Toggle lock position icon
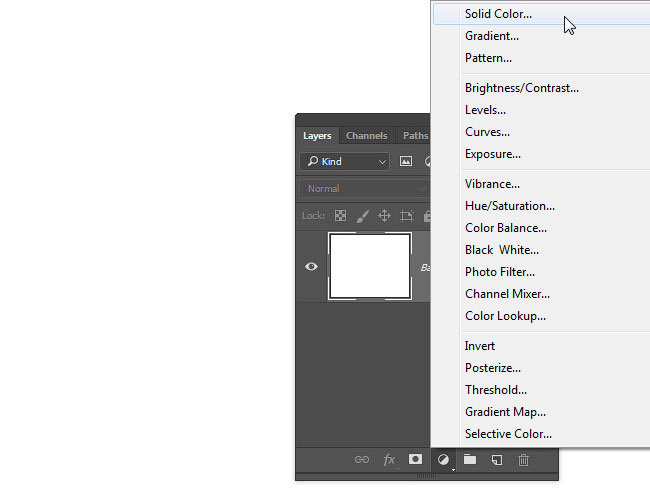Viewport: 650px width, 500px height. coord(384,216)
